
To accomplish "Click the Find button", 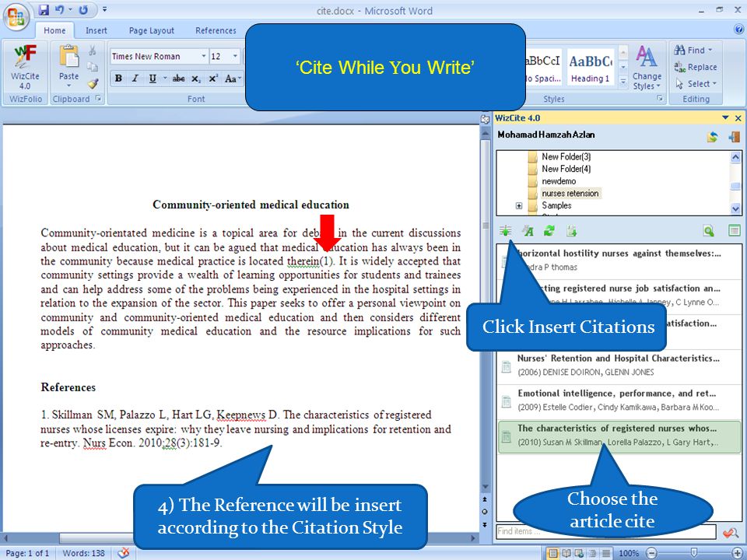I will pos(693,50).
